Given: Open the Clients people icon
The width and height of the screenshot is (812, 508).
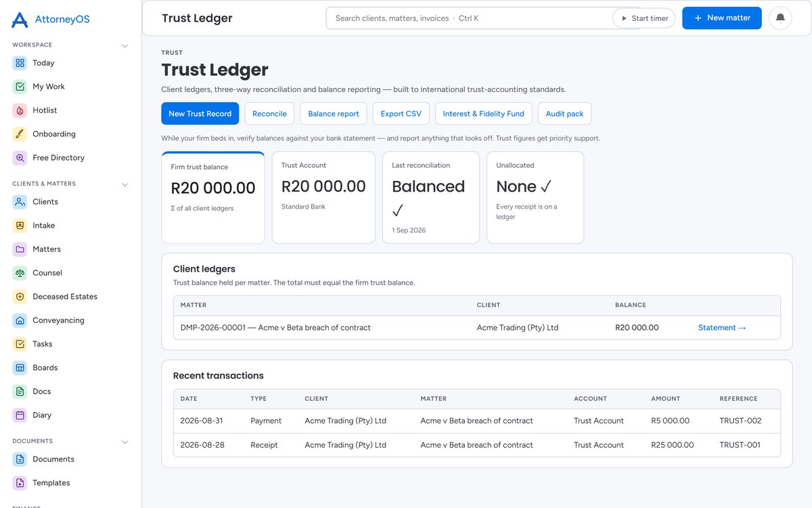Looking at the screenshot, I should click(20, 202).
